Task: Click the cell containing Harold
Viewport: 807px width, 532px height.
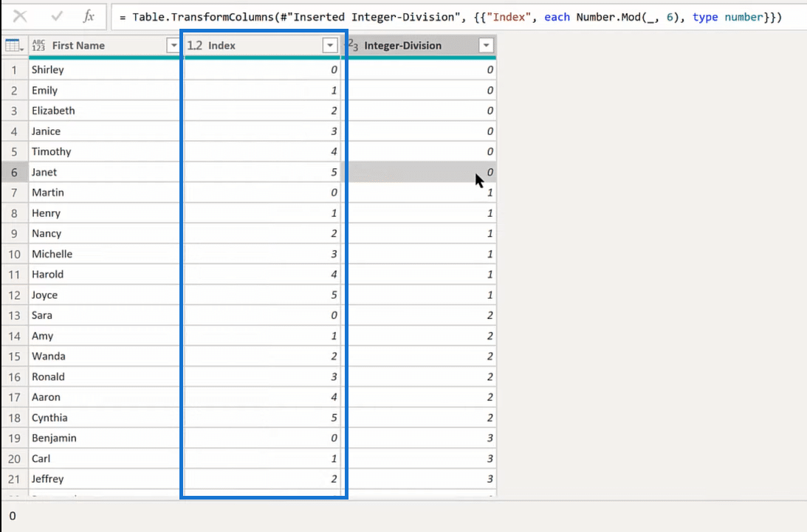Action: click(104, 274)
